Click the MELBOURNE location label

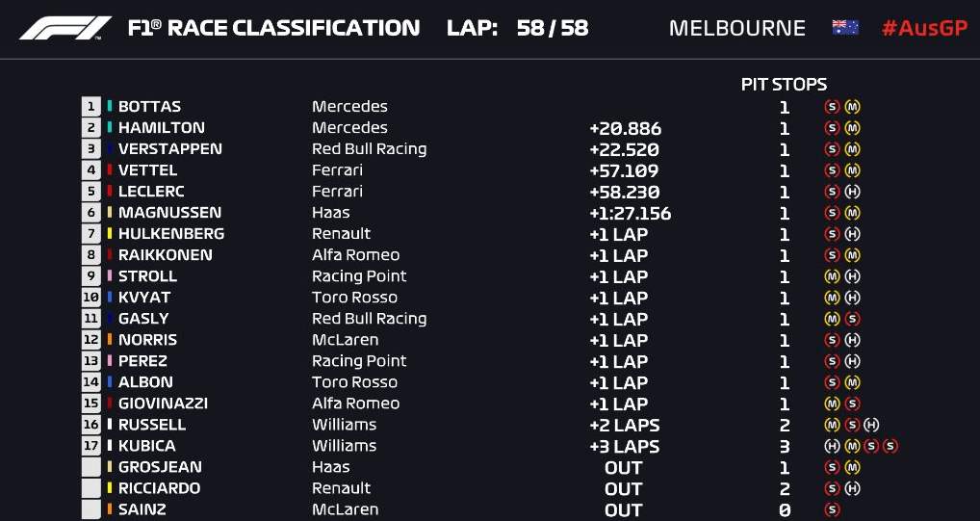736,28
